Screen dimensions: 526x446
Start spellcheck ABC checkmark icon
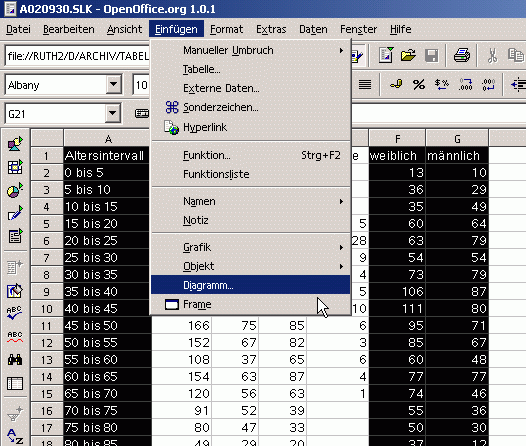(x=15, y=313)
